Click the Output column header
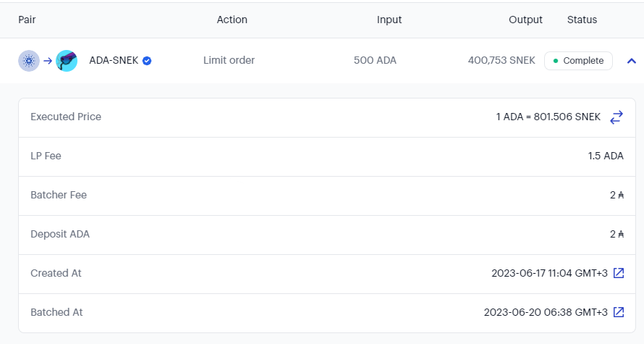 526,20
